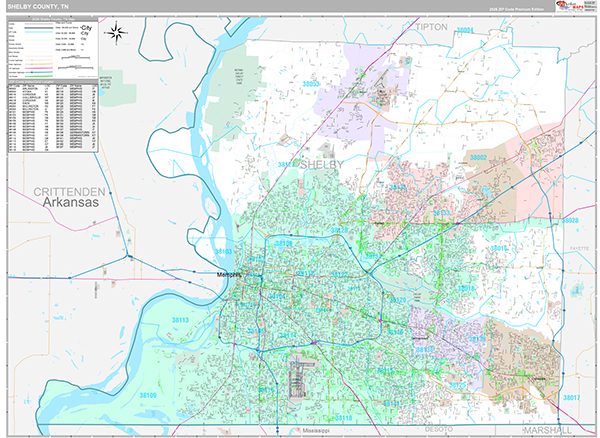The image size is (600, 438).
Task: Click the Memphis city label
Action: (x=231, y=275)
